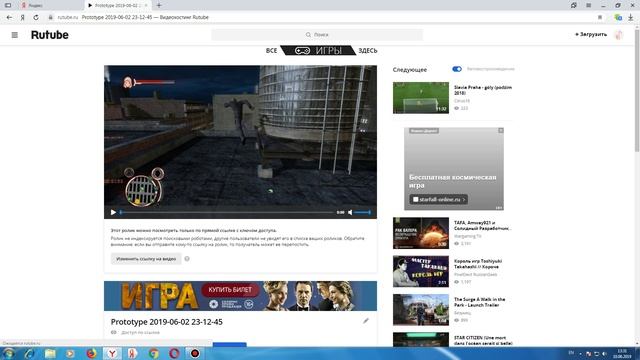Play the Prototype video
Viewport: 640px width, 360px height.
(113, 212)
